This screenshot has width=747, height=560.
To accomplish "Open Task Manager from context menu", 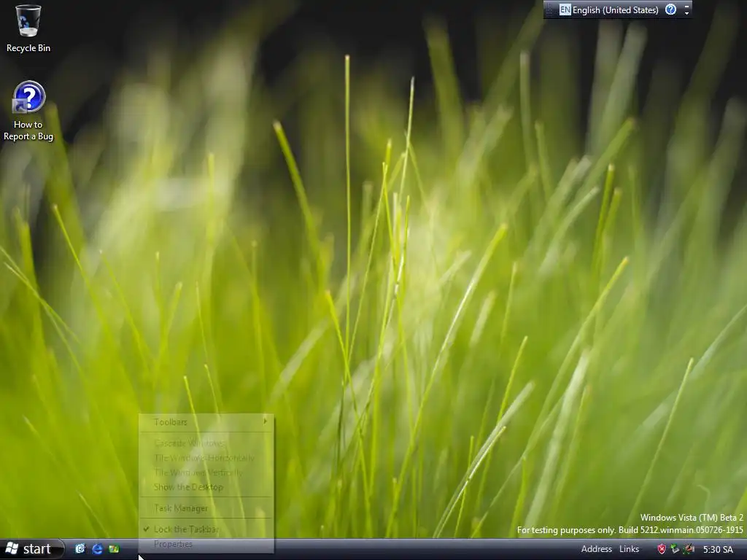I will (x=206, y=508).
